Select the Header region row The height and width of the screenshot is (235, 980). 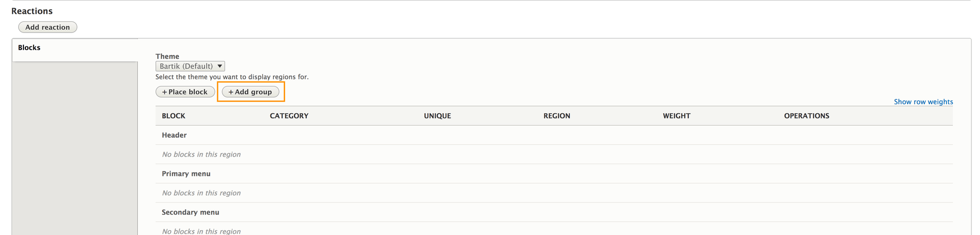coord(554,135)
